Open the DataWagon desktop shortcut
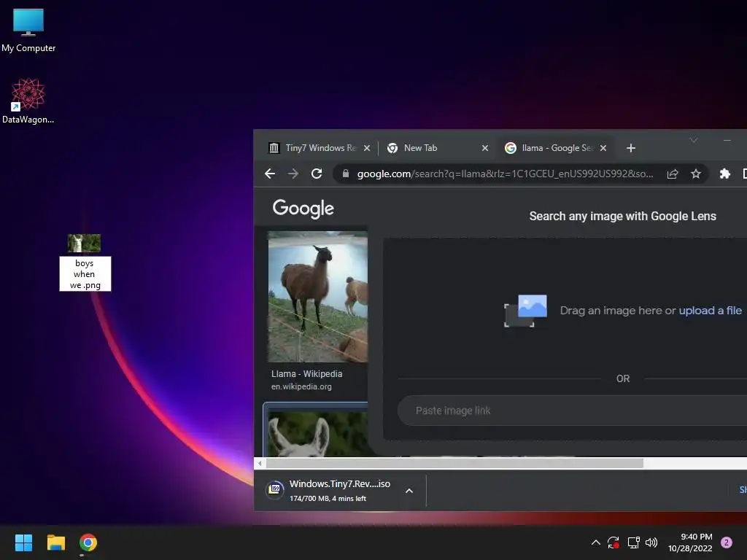 point(28,101)
